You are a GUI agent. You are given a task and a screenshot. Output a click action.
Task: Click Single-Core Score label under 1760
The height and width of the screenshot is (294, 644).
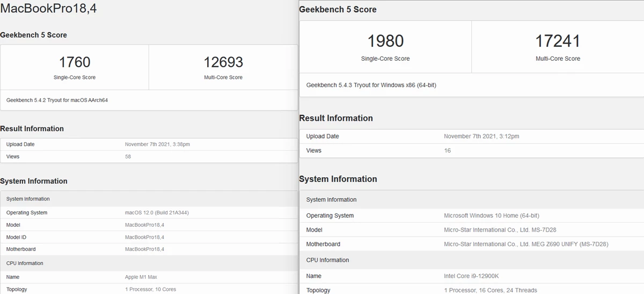tap(75, 77)
